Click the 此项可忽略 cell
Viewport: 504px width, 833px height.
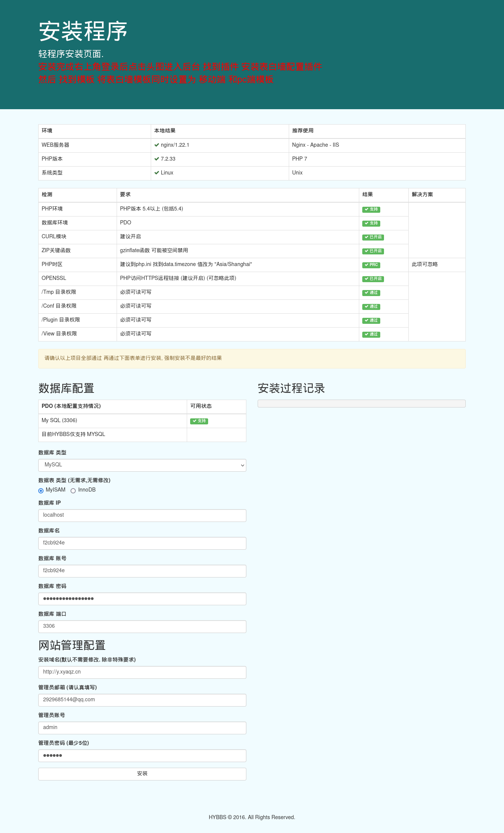tap(437, 265)
